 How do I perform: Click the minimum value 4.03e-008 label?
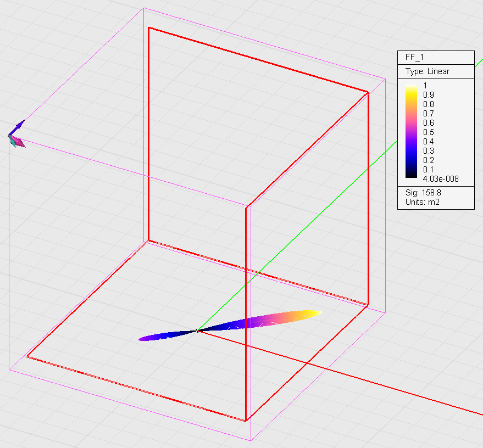(441, 179)
